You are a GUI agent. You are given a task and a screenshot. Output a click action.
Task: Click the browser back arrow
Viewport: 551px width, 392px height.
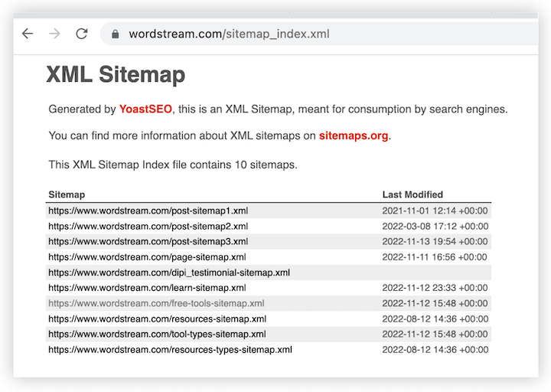[x=28, y=34]
